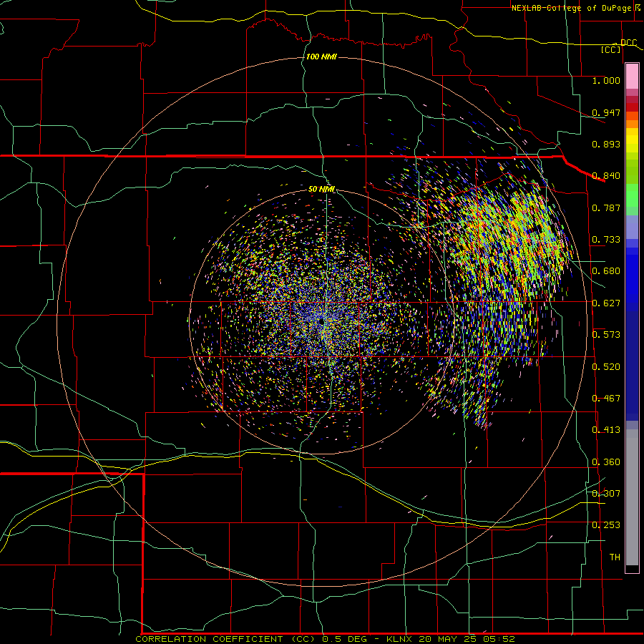
Task: Click the 1.000 scale value
Action: 606,80
